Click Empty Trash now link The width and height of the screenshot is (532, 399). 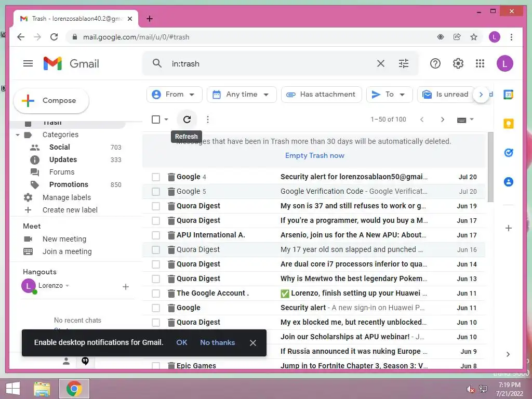314,155
